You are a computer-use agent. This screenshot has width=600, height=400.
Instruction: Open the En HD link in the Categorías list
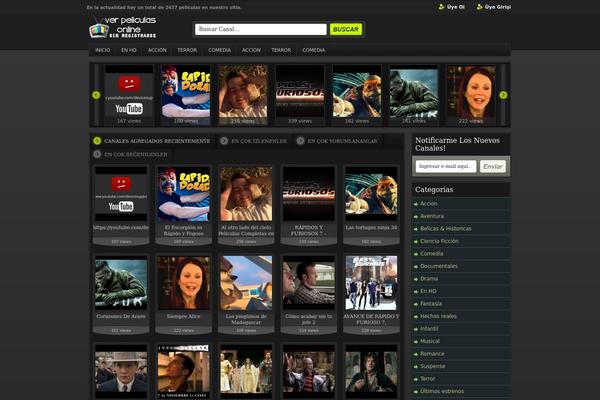(x=428, y=291)
